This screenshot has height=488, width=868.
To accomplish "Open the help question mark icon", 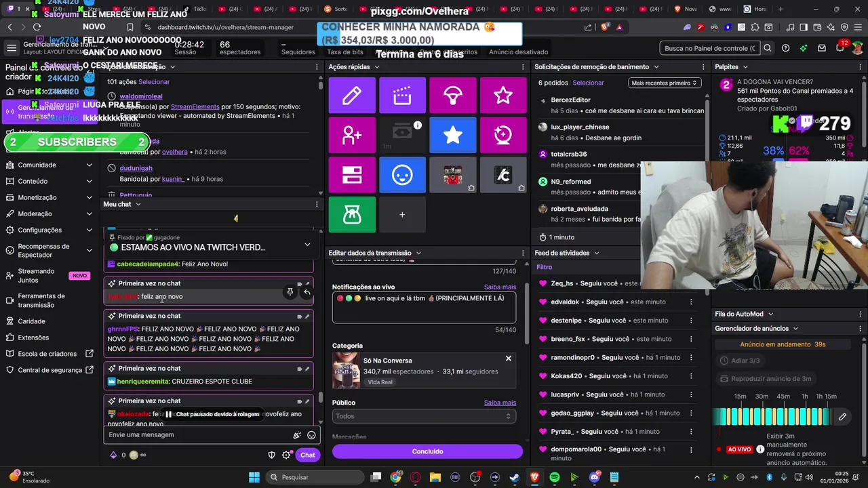I will [785, 48].
